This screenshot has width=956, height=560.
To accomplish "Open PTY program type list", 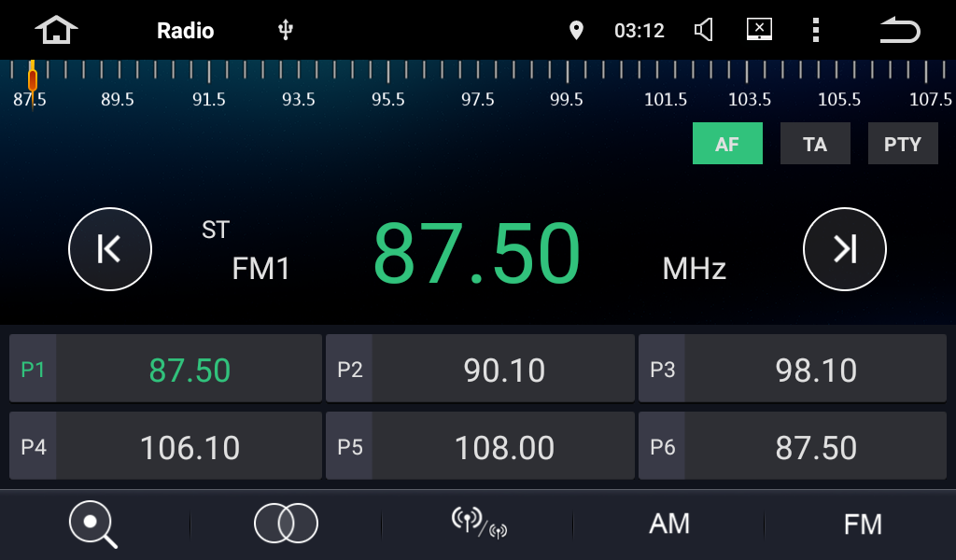I will click(x=903, y=144).
